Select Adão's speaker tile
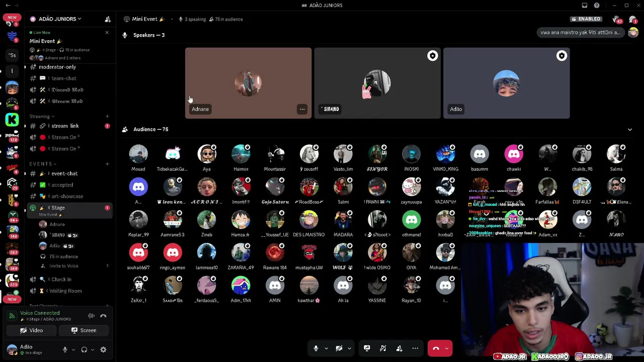 tap(507, 83)
